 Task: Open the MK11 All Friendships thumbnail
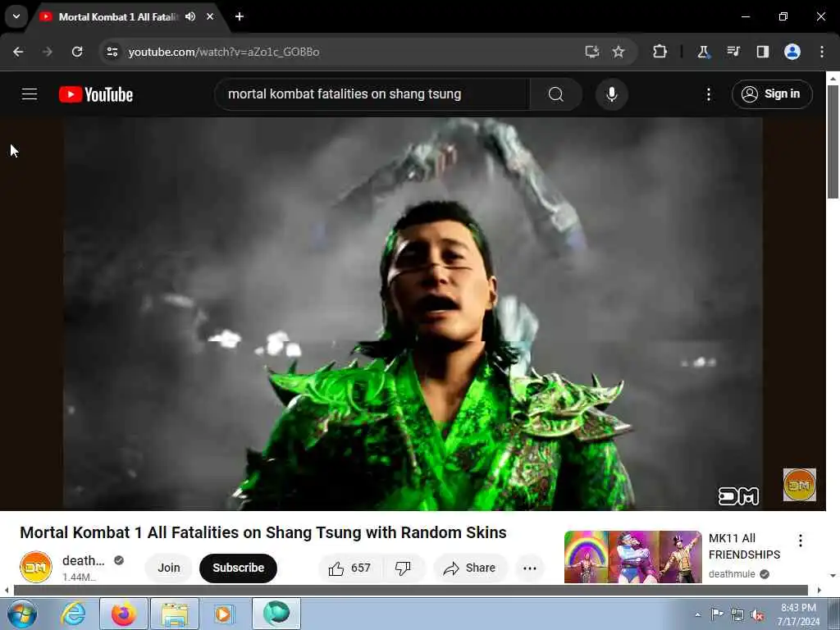click(632, 557)
